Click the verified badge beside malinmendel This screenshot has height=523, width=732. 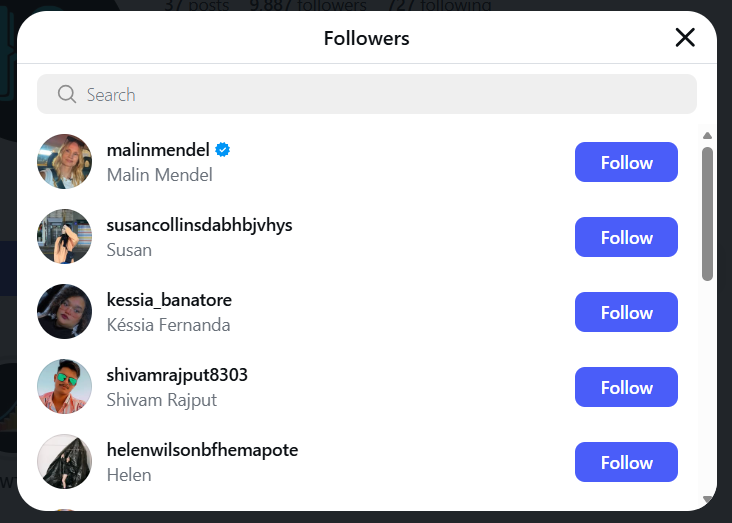[223, 150]
